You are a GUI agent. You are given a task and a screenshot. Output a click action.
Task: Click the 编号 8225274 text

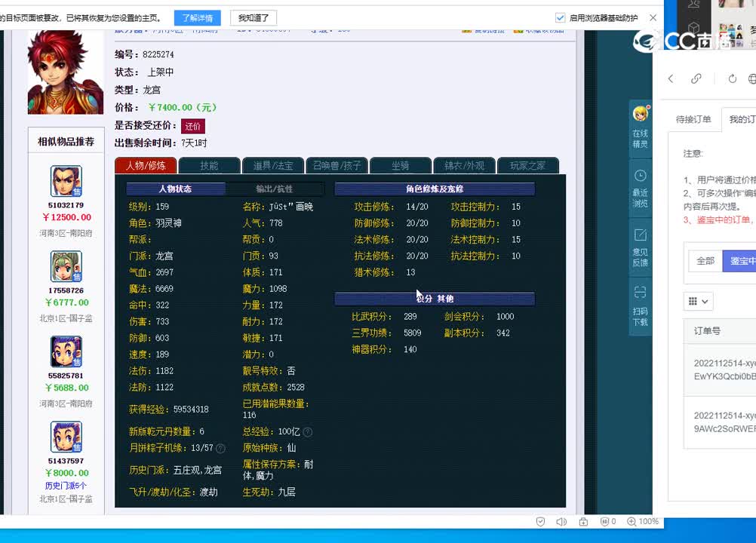coord(144,54)
